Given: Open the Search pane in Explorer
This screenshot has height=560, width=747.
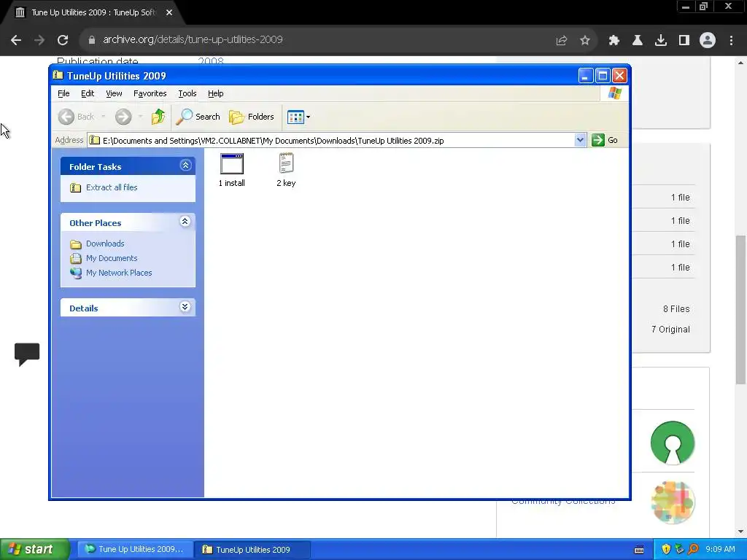Looking at the screenshot, I should 198,117.
